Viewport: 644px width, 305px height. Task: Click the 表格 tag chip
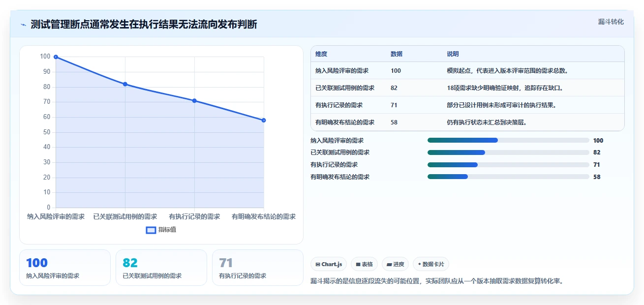tap(364, 264)
